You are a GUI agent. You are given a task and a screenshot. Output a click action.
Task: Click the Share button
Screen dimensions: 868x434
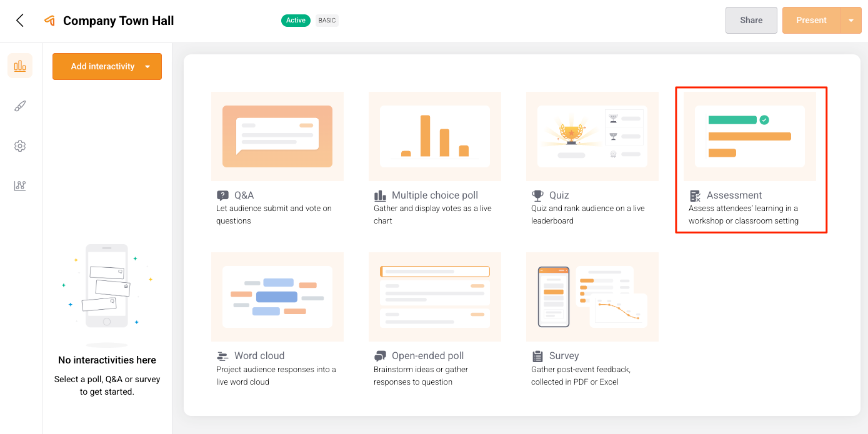751,21
